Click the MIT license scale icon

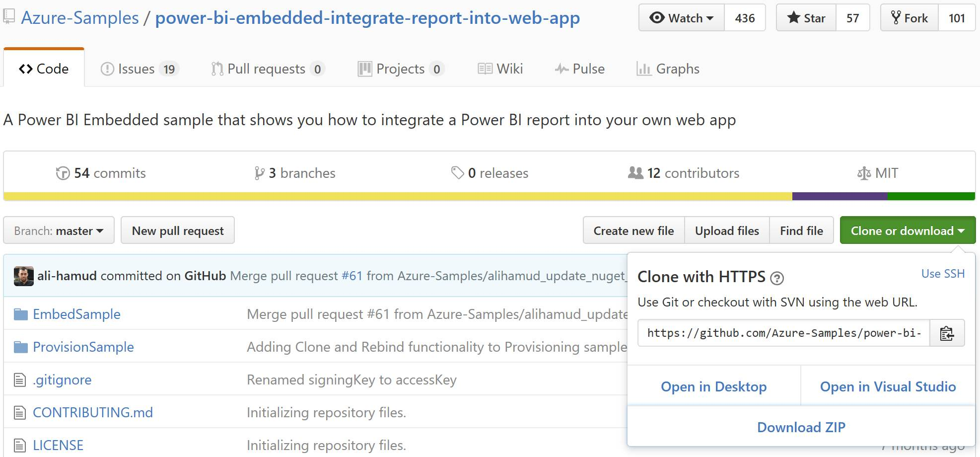tap(864, 173)
